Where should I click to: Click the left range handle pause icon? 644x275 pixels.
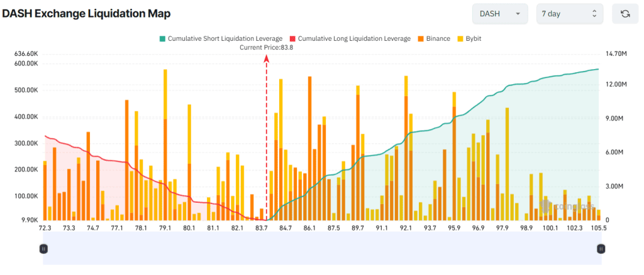click(43, 249)
